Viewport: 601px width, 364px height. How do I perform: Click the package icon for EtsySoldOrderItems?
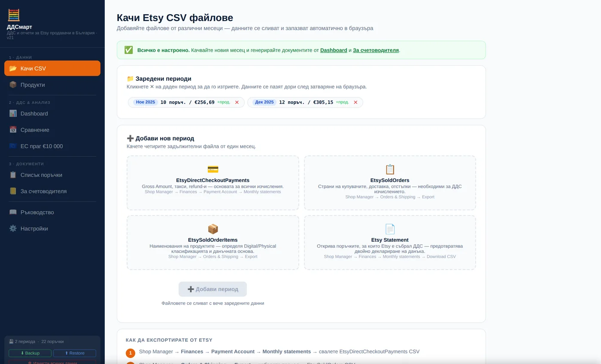coord(213,229)
